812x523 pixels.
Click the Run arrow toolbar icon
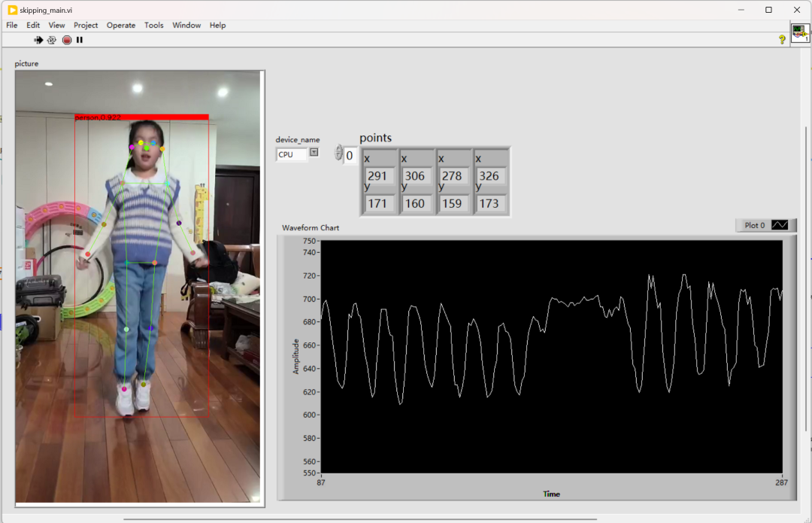[38, 40]
